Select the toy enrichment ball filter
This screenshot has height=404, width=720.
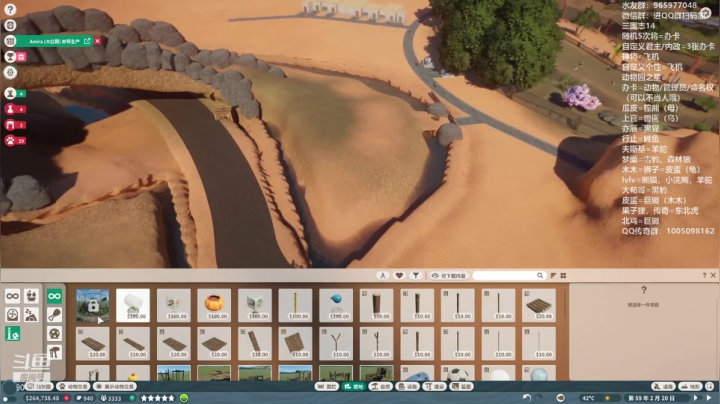click(x=54, y=334)
